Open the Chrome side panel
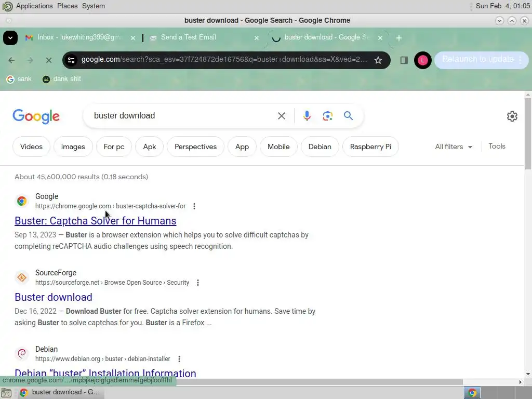Viewport: 532px width, 399px height. [x=404, y=60]
